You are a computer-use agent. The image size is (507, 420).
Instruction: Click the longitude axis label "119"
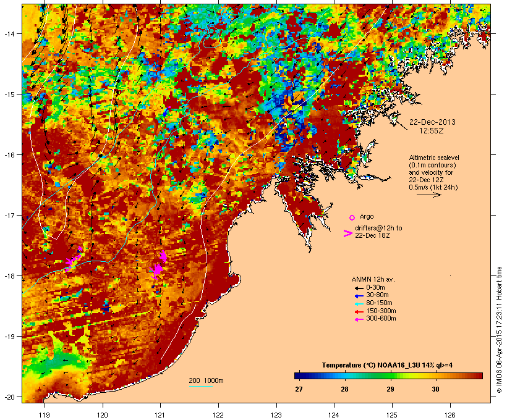pos(45,415)
